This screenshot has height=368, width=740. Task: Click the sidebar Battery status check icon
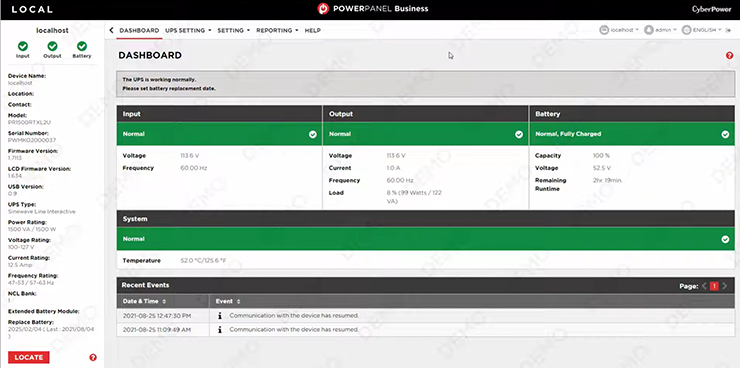82,46
